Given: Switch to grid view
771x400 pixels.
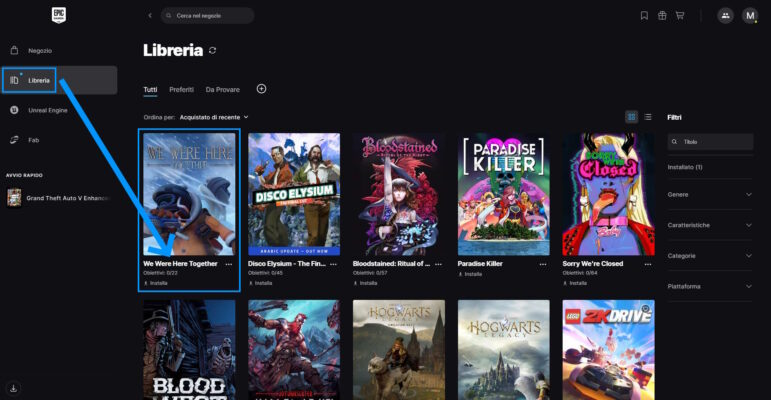Looking at the screenshot, I should tap(631, 117).
